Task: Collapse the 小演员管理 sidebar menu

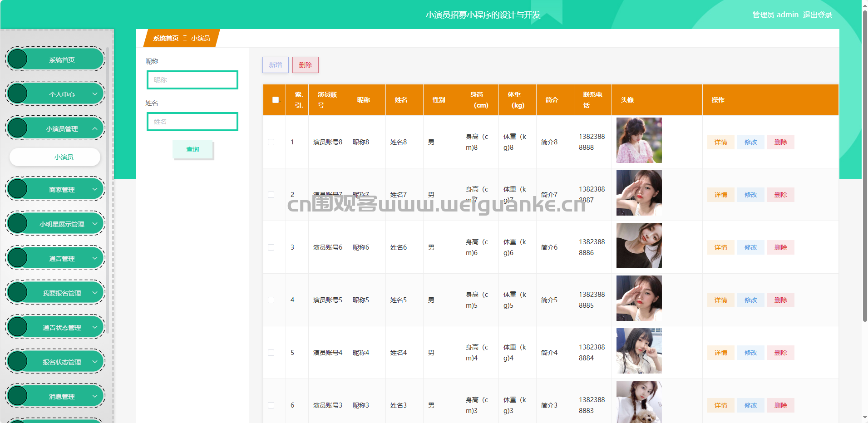Action: pyautogui.click(x=55, y=128)
